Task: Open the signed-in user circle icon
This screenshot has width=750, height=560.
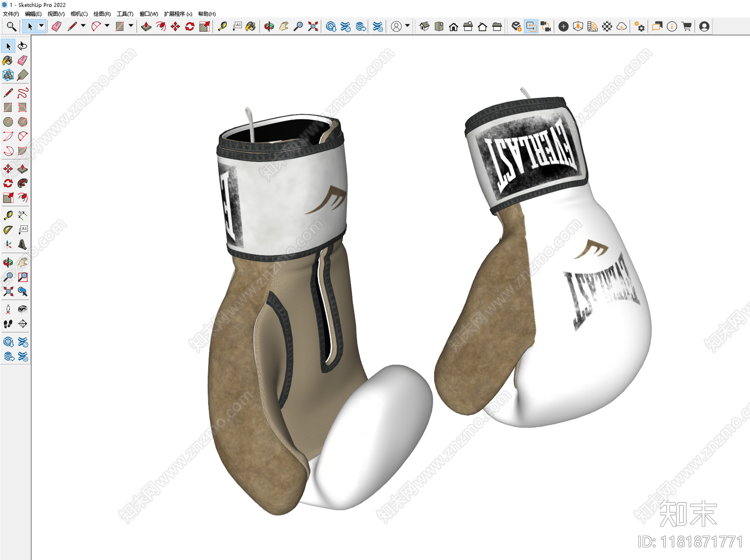Action: click(x=396, y=27)
